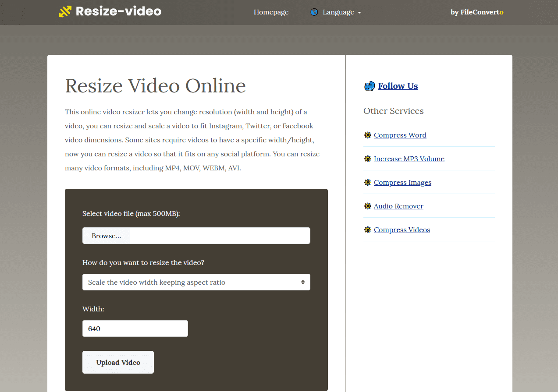The height and width of the screenshot is (392, 558).
Task: Open the resize method combo box
Action: [x=196, y=282]
